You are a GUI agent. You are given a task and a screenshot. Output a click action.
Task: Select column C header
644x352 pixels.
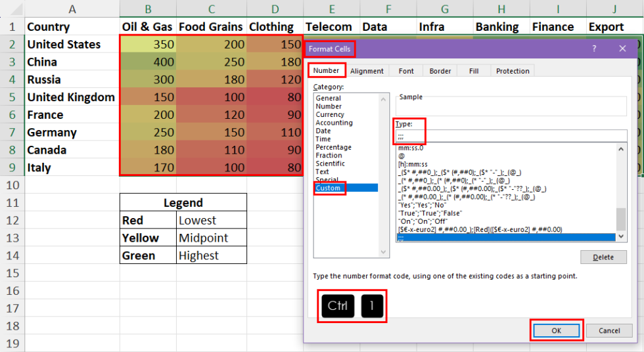(212, 9)
